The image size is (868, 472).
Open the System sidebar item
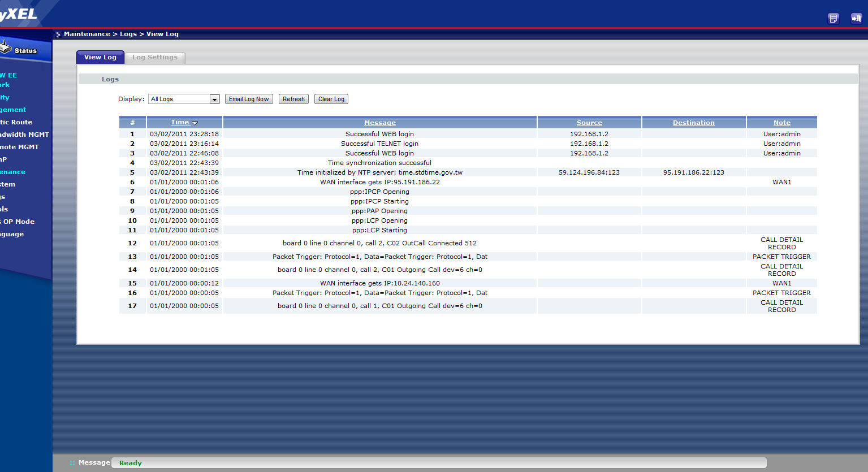point(8,184)
